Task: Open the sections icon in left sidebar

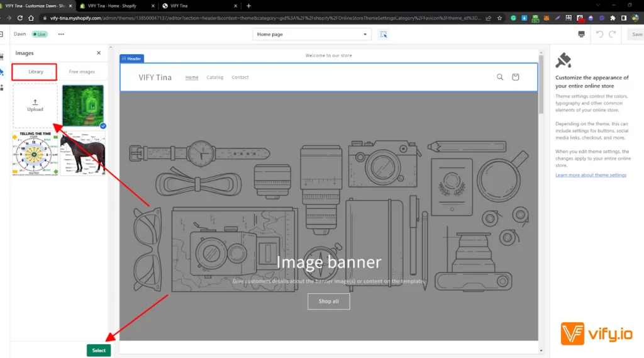Action: tap(2, 57)
